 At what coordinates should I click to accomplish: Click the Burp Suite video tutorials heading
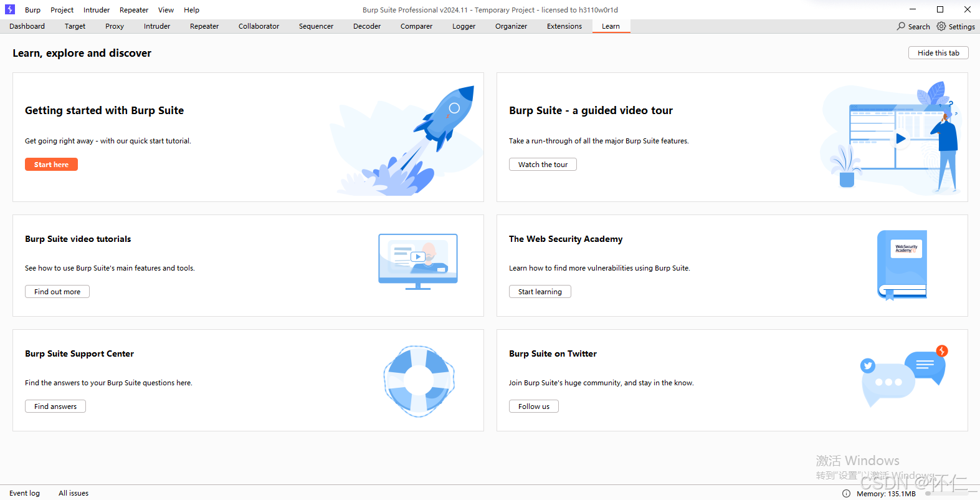[78, 239]
